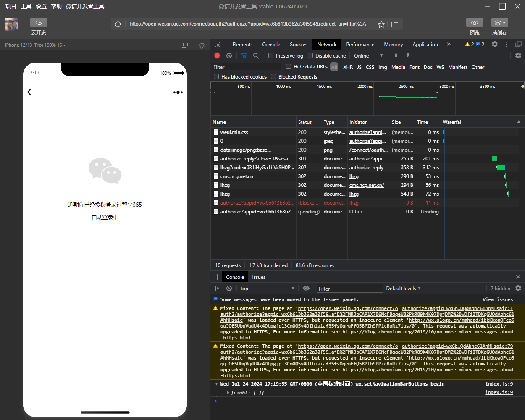
Task: Open the Network panel settings gear
Action: (x=518, y=55)
